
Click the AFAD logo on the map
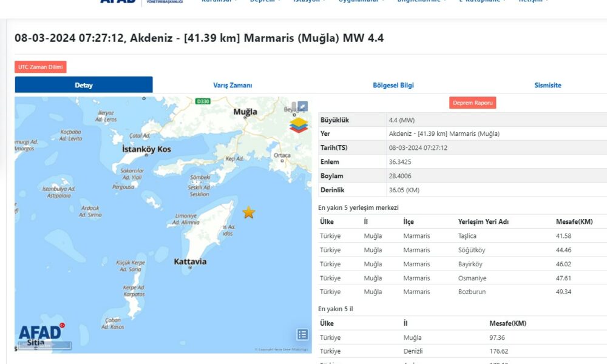[41, 332]
